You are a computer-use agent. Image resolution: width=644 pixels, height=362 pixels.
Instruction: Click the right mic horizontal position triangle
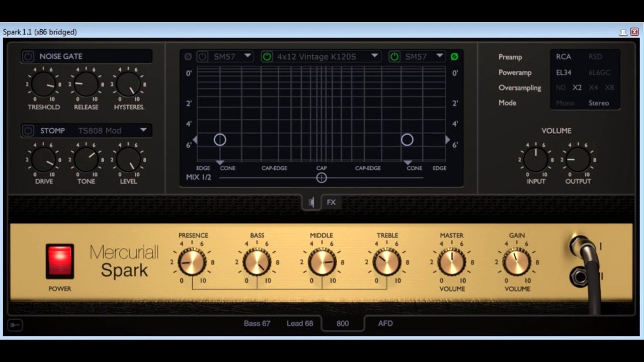click(x=407, y=162)
